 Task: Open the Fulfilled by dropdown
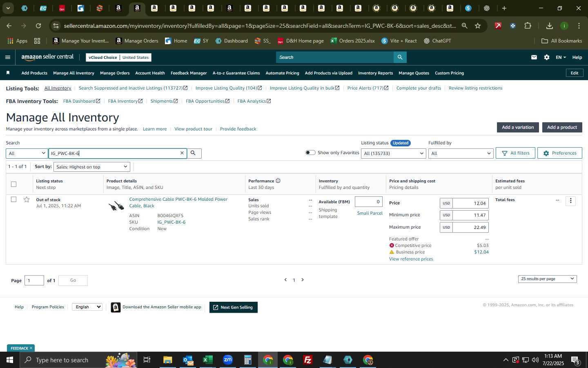[461, 153]
